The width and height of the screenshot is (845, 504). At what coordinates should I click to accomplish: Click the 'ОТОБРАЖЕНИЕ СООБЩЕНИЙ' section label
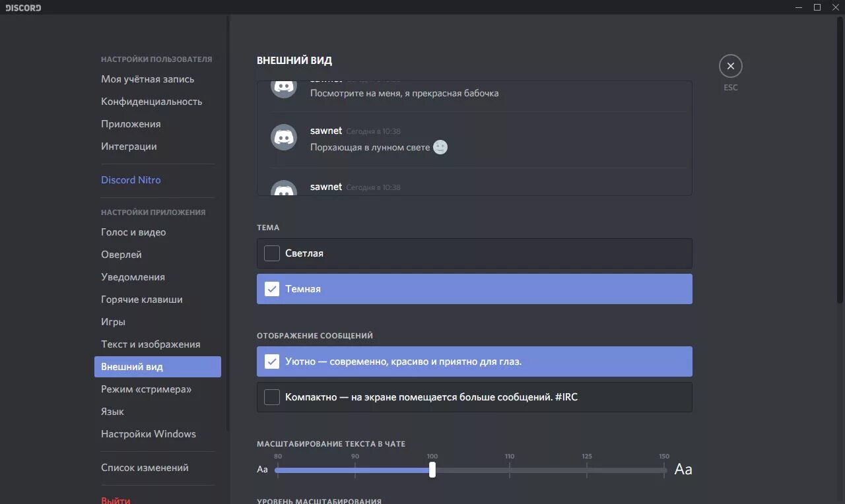click(x=315, y=336)
